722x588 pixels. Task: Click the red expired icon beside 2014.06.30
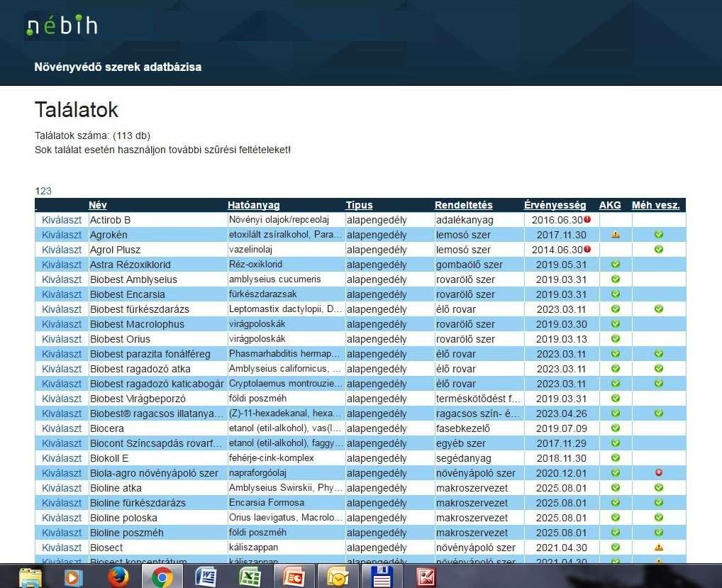click(x=587, y=250)
